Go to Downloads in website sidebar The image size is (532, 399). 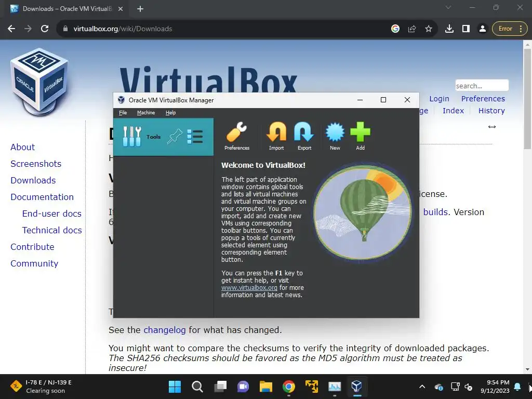point(33,180)
